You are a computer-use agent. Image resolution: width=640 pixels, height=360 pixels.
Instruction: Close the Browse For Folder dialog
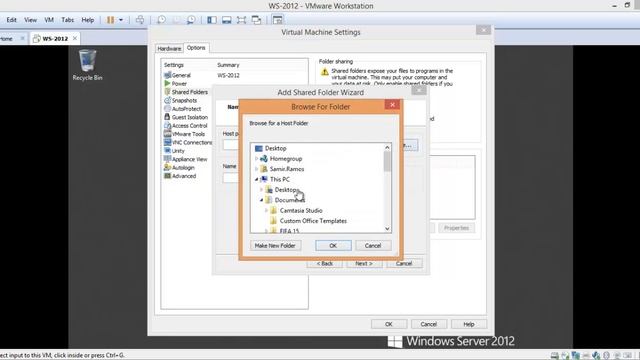[x=392, y=105]
